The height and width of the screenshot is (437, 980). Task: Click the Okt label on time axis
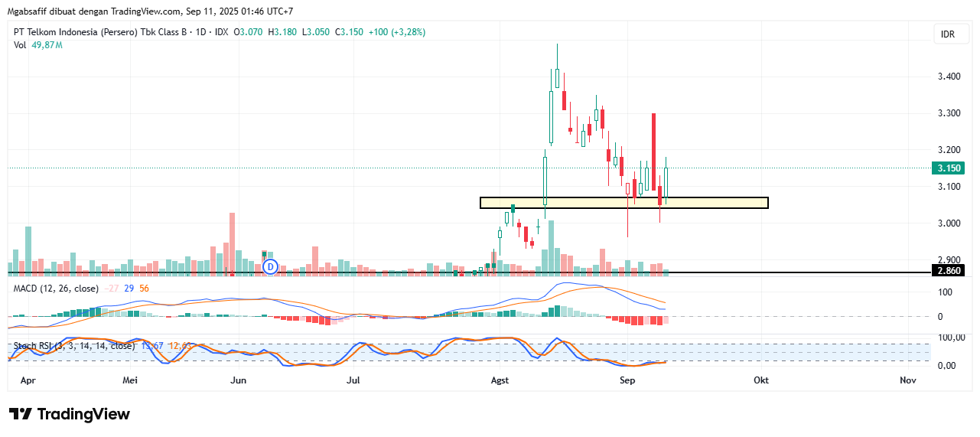click(761, 380)
